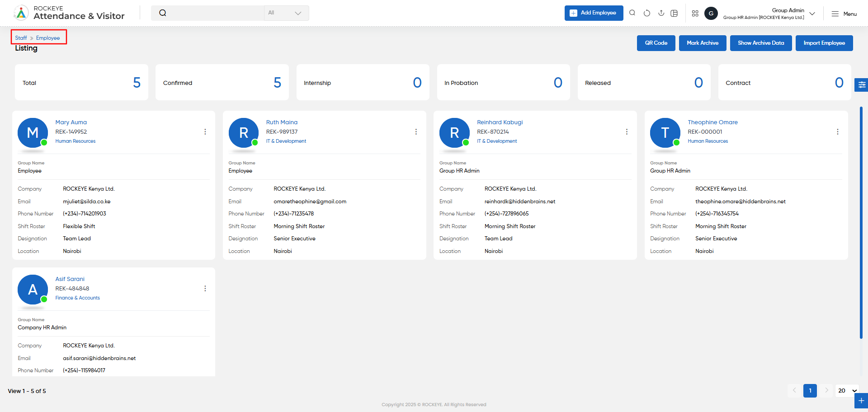Click the ROCKEYE logo icon
The image size is (868, 412).
[x=21, y=13]
